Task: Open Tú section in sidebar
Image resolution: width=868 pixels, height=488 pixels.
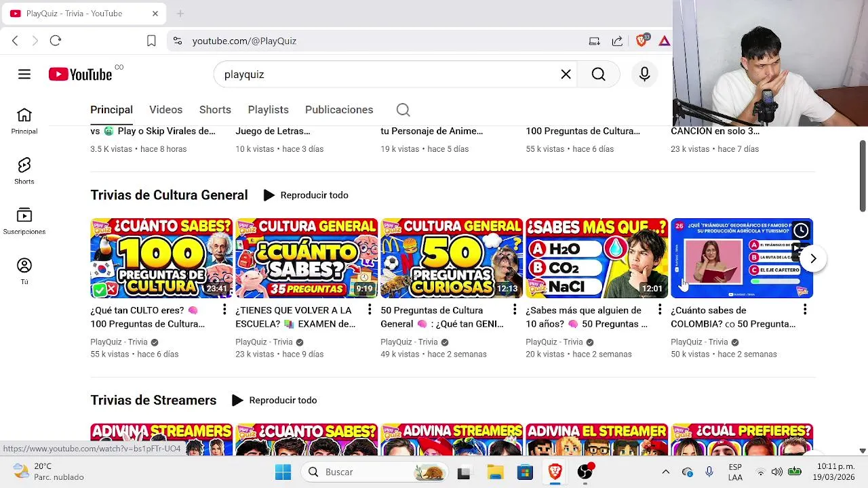Action: coord(24,272)
